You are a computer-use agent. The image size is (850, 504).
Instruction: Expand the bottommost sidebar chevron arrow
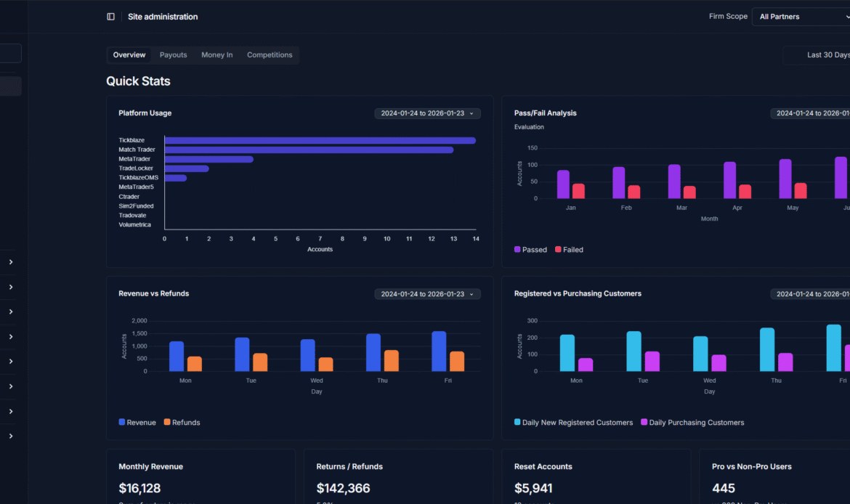click(11, 436)
